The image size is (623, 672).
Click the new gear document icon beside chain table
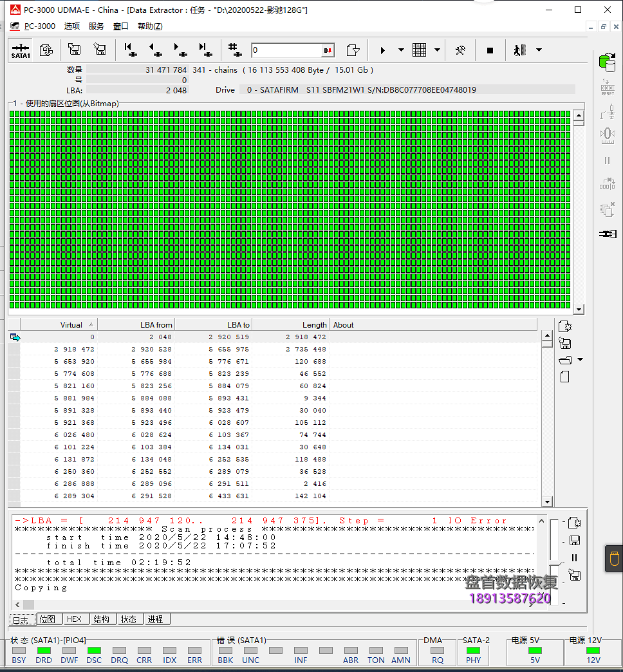565,326
